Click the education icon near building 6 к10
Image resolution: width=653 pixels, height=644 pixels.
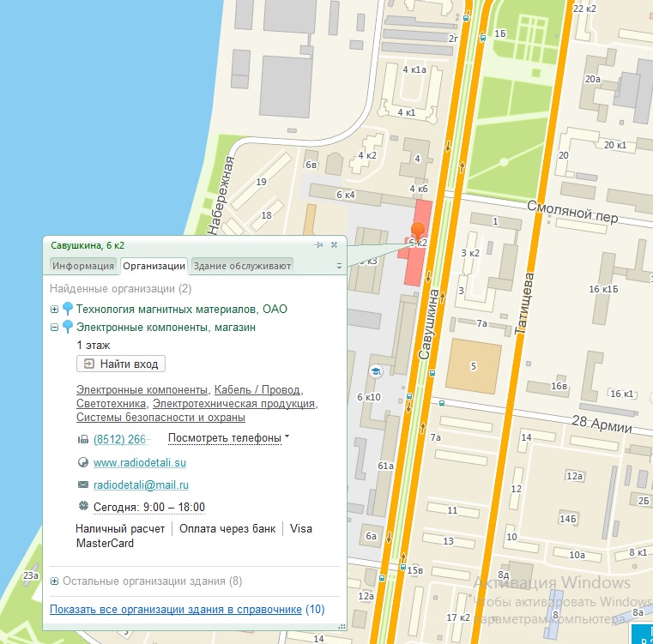pos(376,371)
